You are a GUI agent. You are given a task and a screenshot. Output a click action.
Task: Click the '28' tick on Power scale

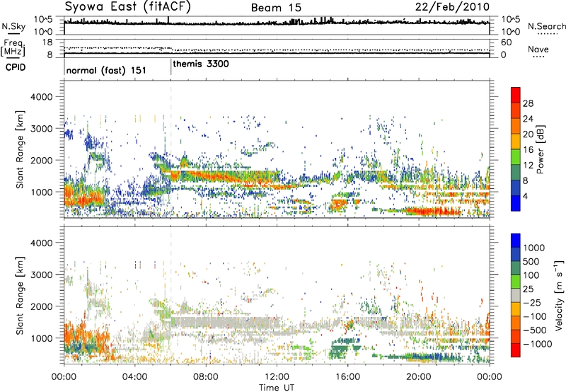coord(528,103)
